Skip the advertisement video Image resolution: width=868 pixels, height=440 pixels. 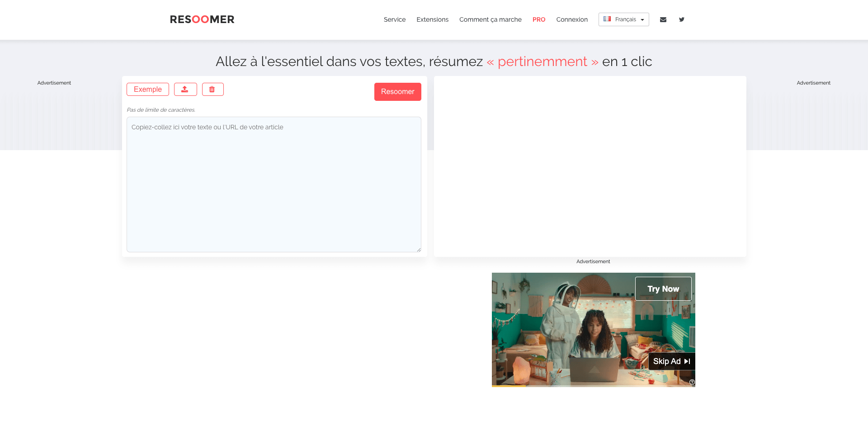click(671, 361)
